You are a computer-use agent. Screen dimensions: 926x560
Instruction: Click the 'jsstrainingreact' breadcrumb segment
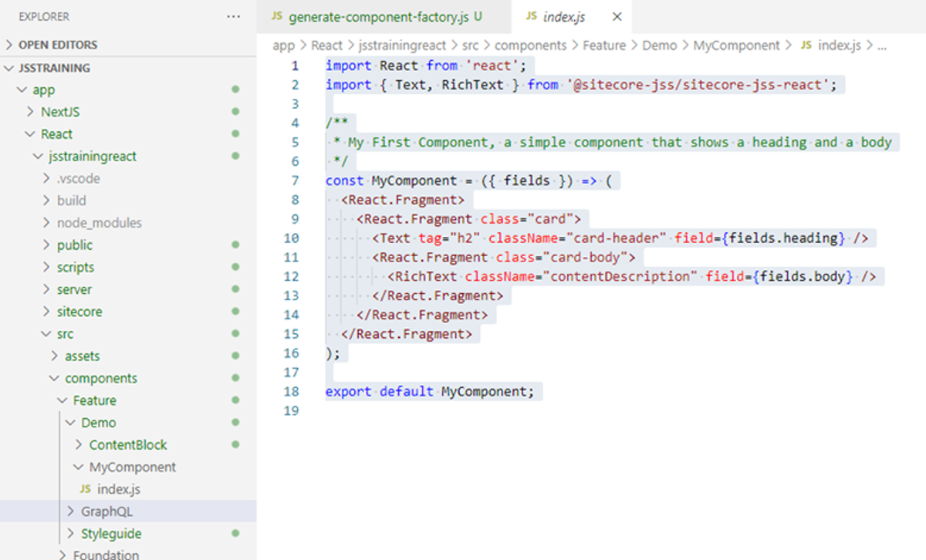[403, 46]
